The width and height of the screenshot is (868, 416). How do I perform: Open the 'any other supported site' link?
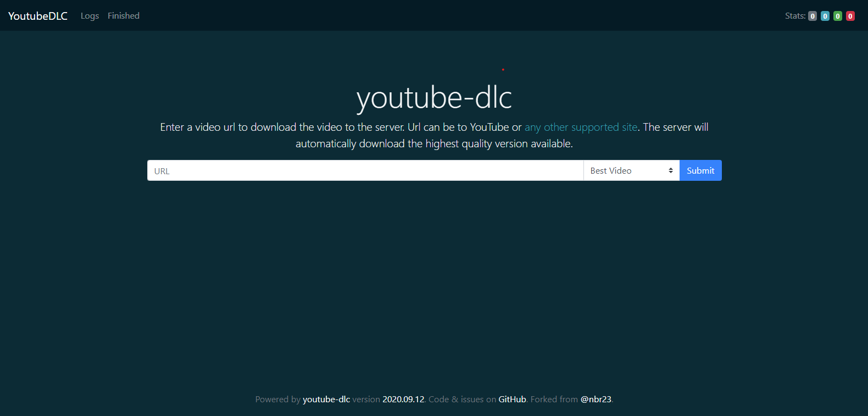[x=581, y=127]
